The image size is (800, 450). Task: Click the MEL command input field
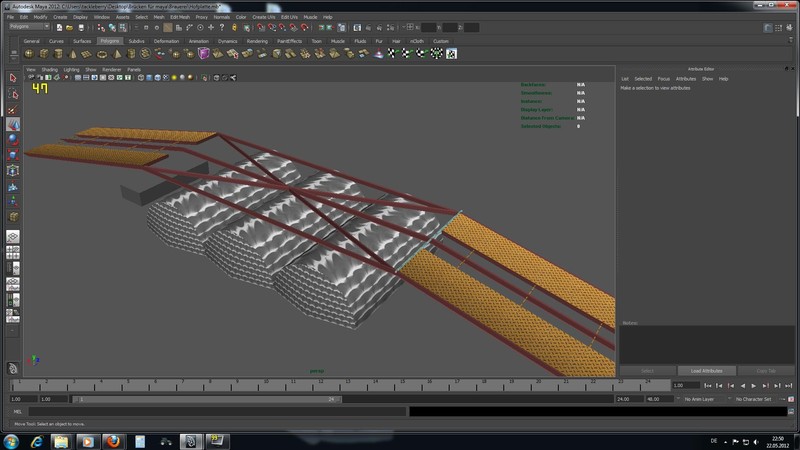[217, 411]
